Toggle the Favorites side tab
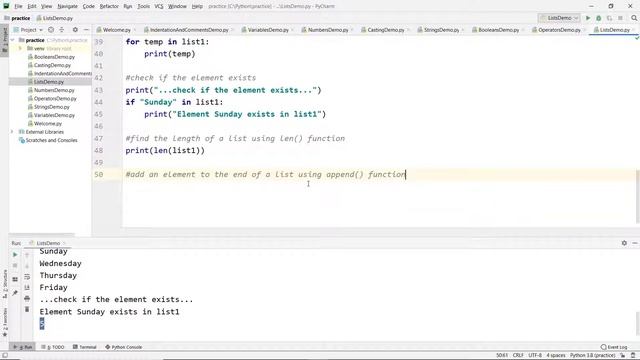Viewport: 640px width, 360px height. coord(4,322)
